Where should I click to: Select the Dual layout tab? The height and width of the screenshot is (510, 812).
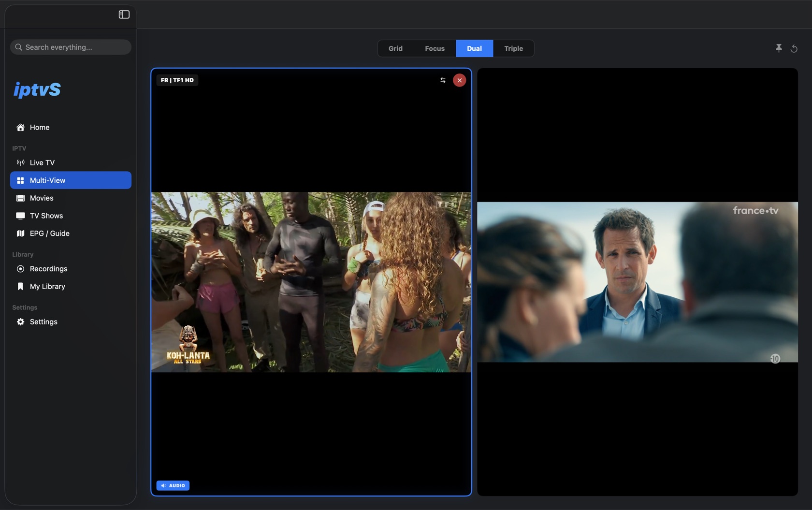[x=474, y=48]
